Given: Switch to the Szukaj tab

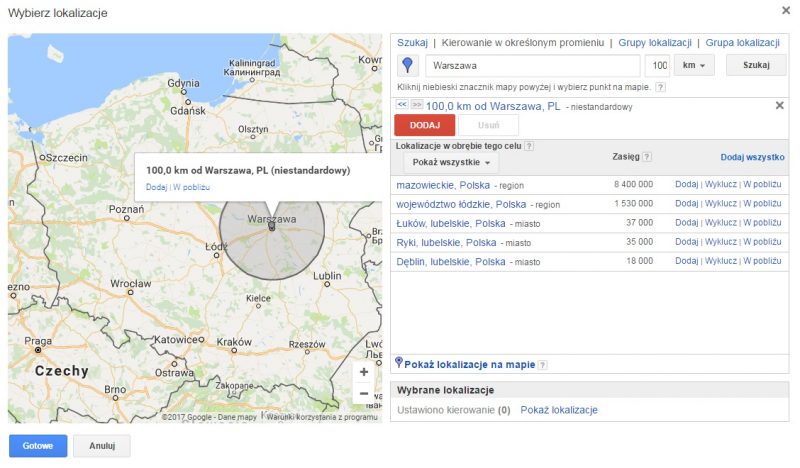Looking at the screenshot, I should pos(412,43).
